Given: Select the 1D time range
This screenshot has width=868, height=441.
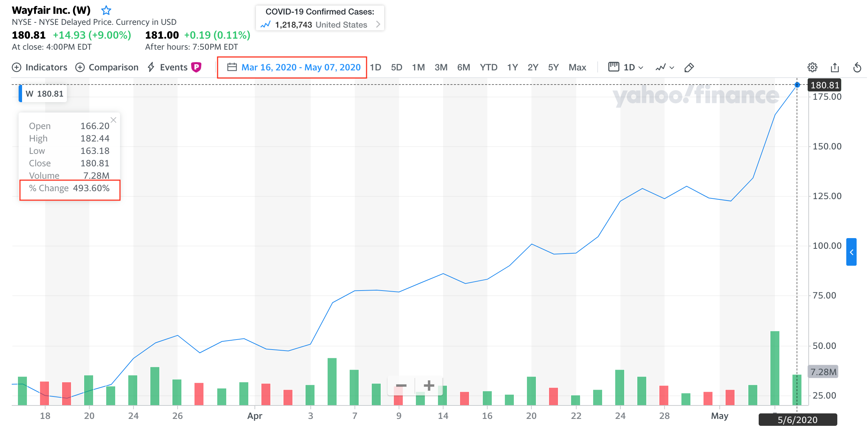Looking at the screenshot, I should pyautogui.click(x=376, y=67).
